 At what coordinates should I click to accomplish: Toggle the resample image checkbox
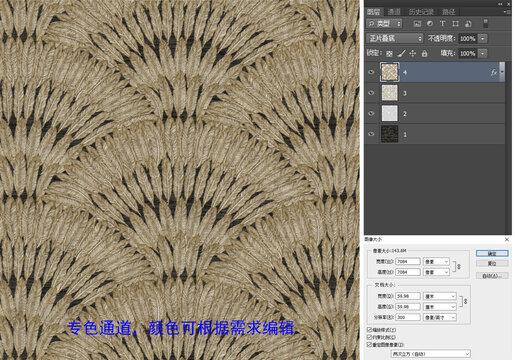369,344
